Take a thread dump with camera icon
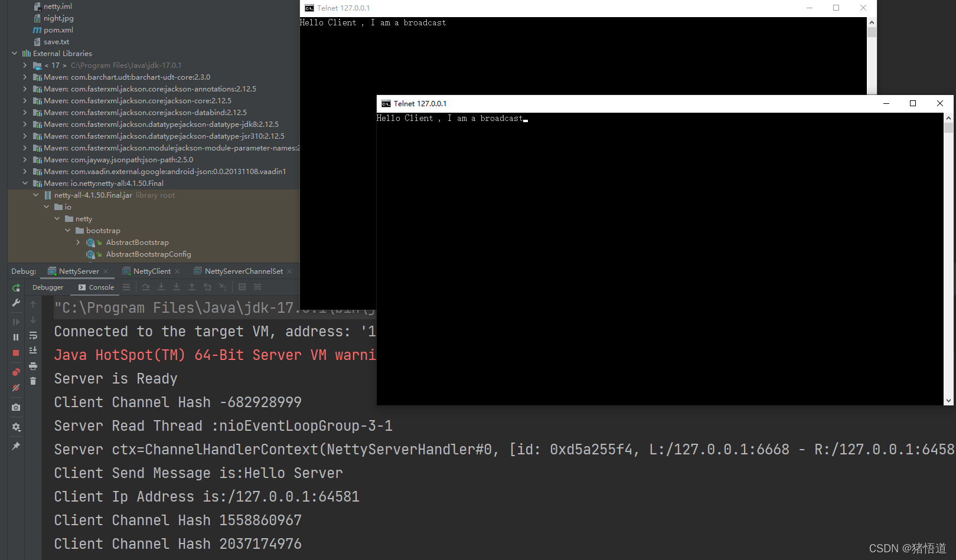Image resolution: width=956 pixels, height=560 pixels. (x=16, y=407)
